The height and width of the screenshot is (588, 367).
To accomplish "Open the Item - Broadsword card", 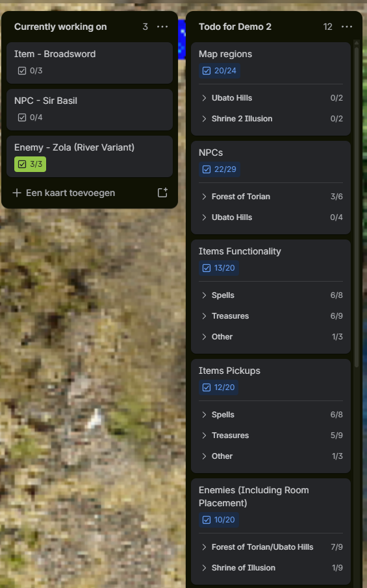I will 90,62.
